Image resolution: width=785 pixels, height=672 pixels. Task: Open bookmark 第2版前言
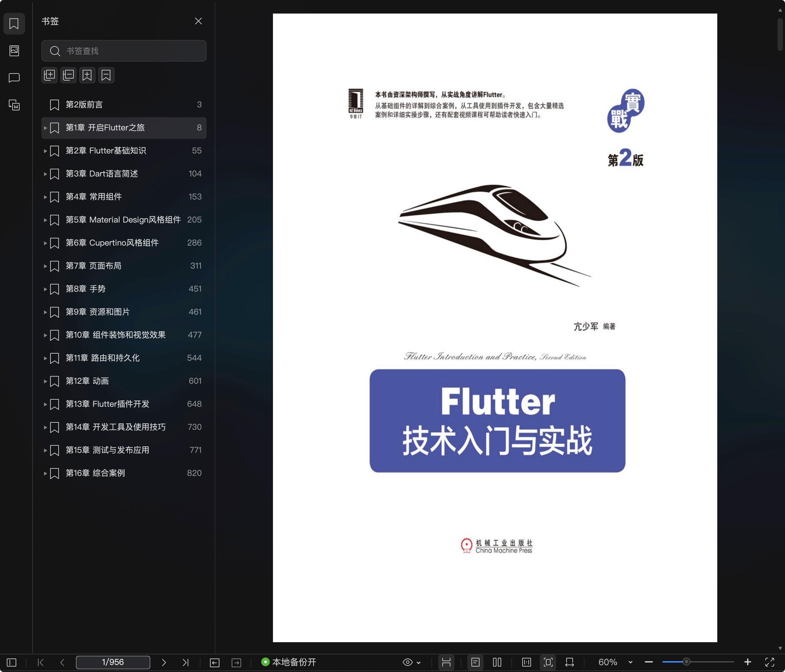[124, 105]
